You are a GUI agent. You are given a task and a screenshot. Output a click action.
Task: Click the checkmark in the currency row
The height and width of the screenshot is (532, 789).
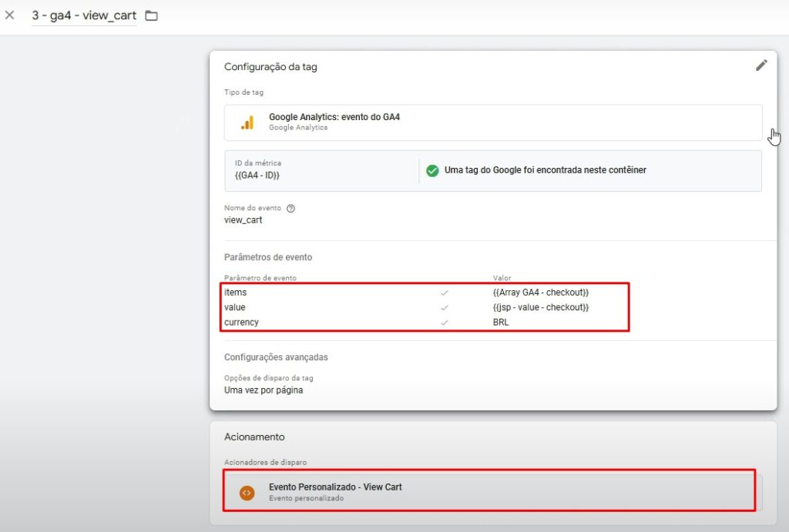pyautogui.click(x=445, y=323)
